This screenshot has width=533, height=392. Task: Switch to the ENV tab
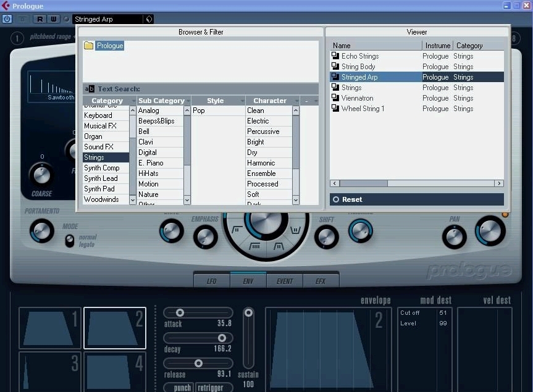click(x=248, y=281)
